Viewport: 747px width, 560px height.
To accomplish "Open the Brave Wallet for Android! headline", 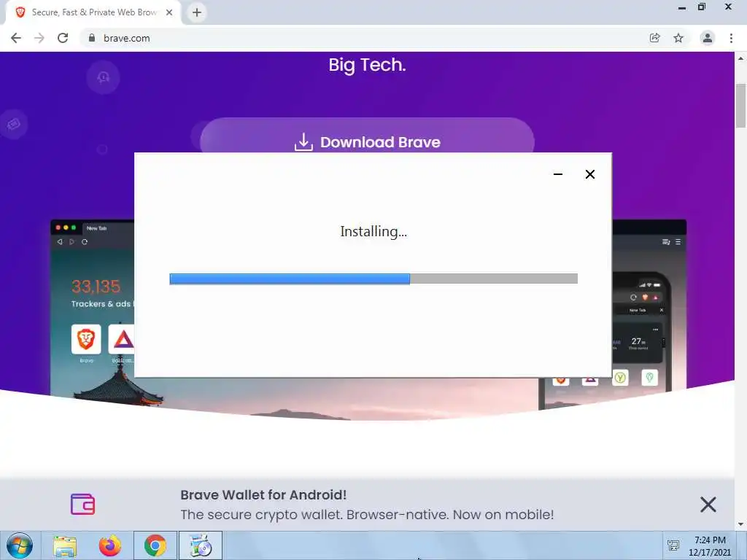I will click(263, 495).
